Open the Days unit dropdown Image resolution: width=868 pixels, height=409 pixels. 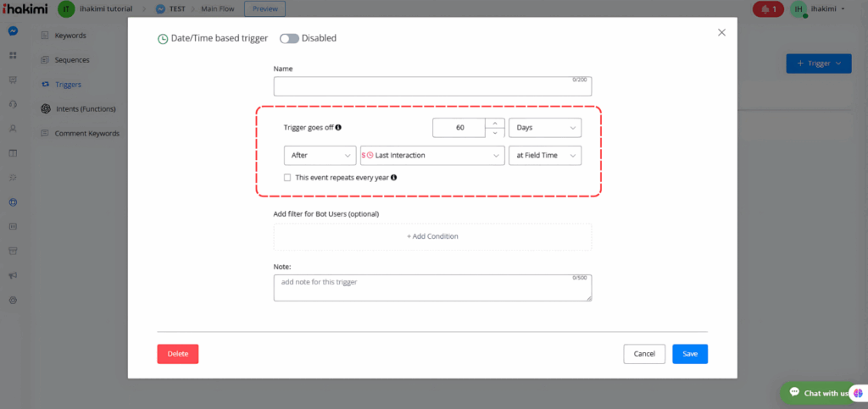coord(545,128)
